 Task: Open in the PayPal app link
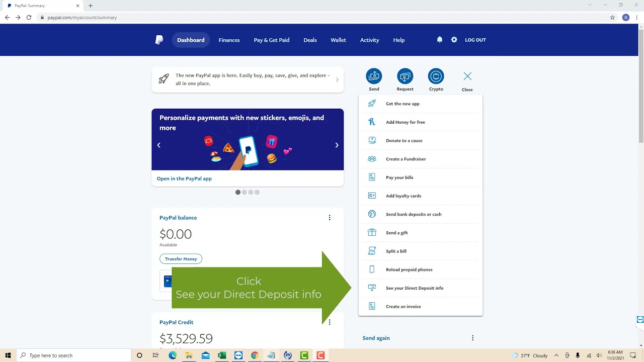pos(184,178)
